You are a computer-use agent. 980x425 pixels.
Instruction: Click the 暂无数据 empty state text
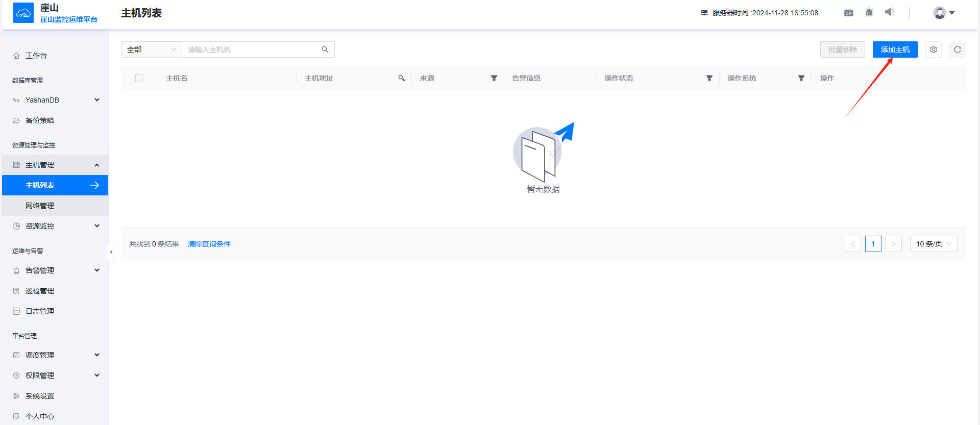(x=543, y=189)
